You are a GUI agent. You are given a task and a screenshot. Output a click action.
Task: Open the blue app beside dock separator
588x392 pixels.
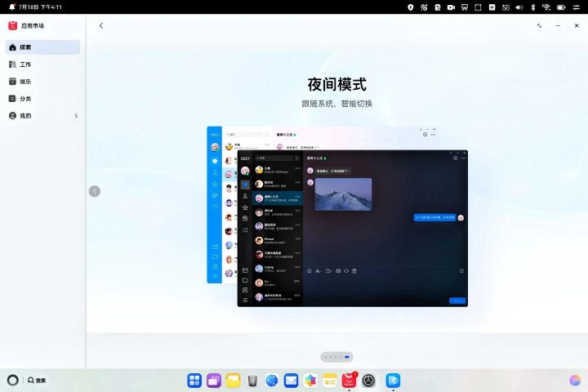point(393,381)
